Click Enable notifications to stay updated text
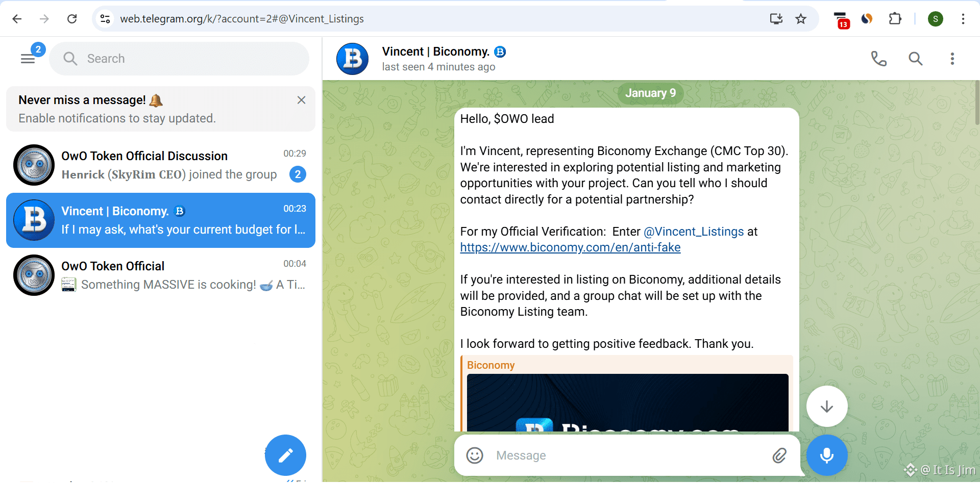 [117, 118]
